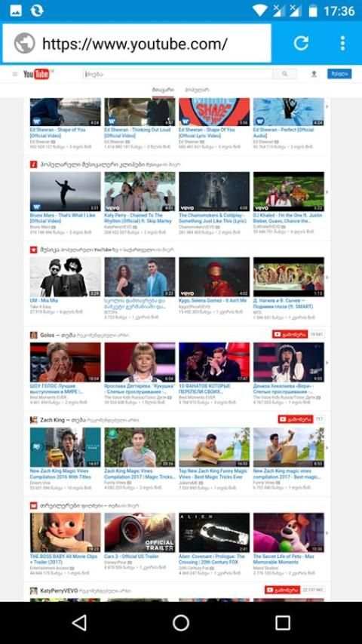Tap the Android back navigation button
This screenshot has height=644, width=362.
79,623
